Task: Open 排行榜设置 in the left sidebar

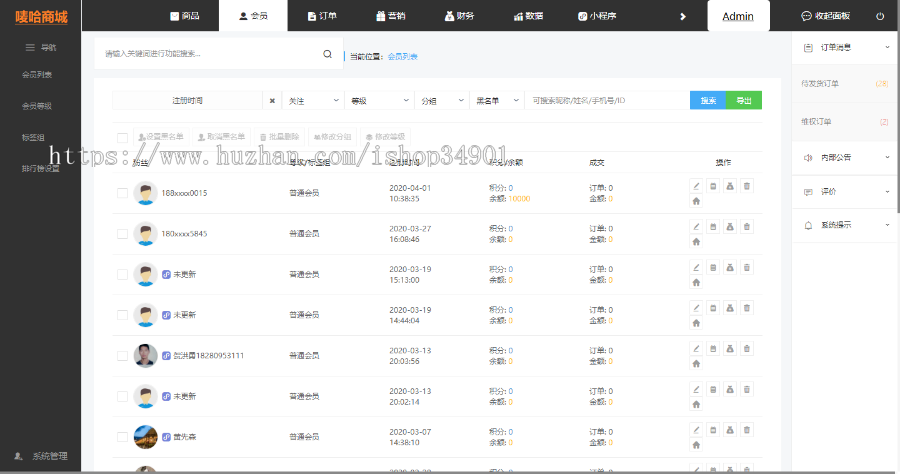Action: [x=40, y=169]
